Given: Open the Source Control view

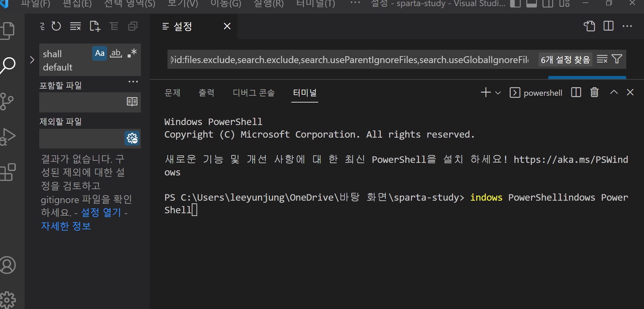Looking at the screenshot, I should click(x=7, y=102).
